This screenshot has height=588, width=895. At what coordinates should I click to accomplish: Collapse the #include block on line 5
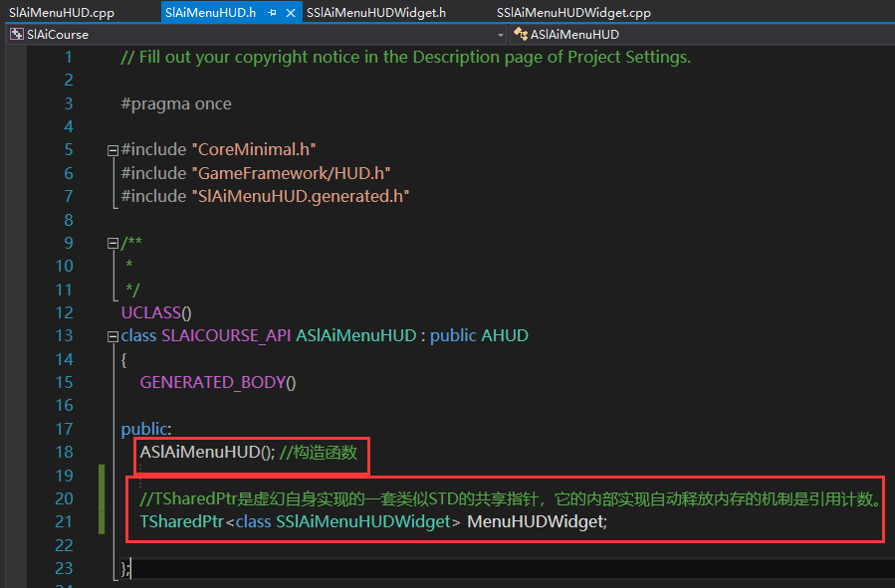pyautogui.click(x=112, y=150)
